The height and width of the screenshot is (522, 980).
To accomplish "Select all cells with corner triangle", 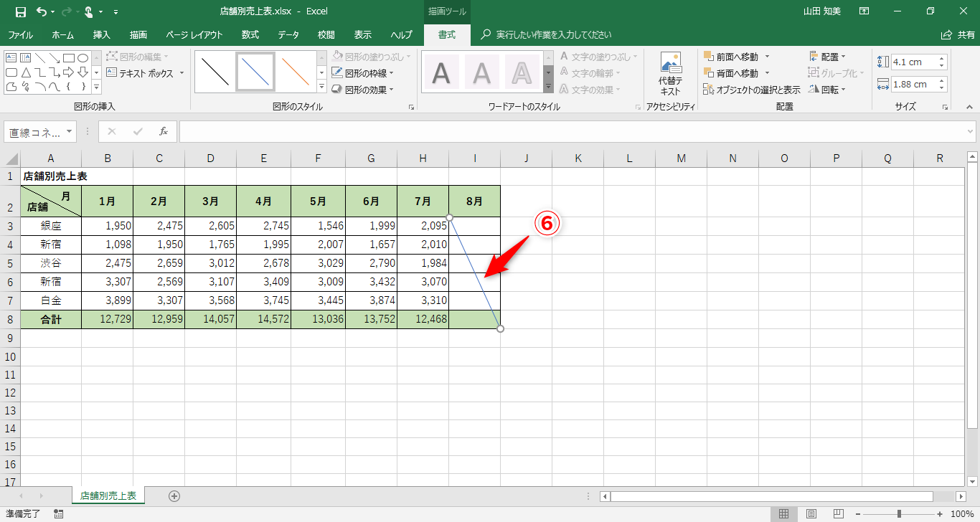I will (11, 158).
